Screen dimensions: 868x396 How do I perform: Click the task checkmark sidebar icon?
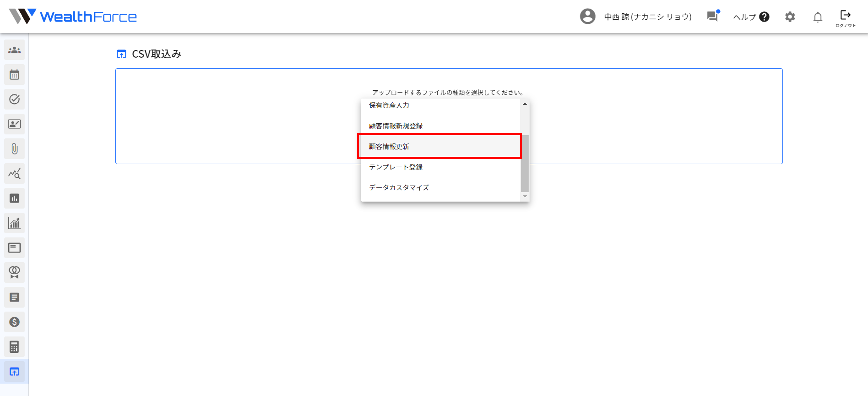point(14,99)
